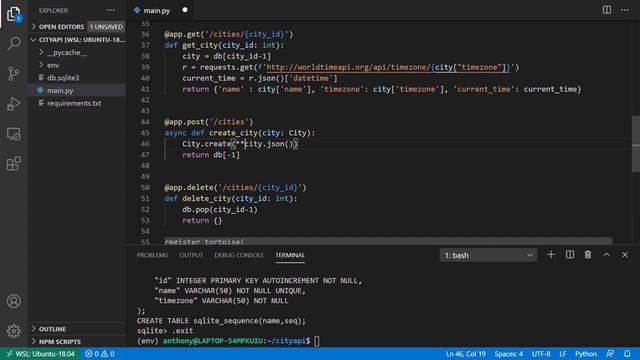Image resolution: width=640 pixels, height=360 pixels.
Task: Switch to the Problems tab
Action: [152, 255]
